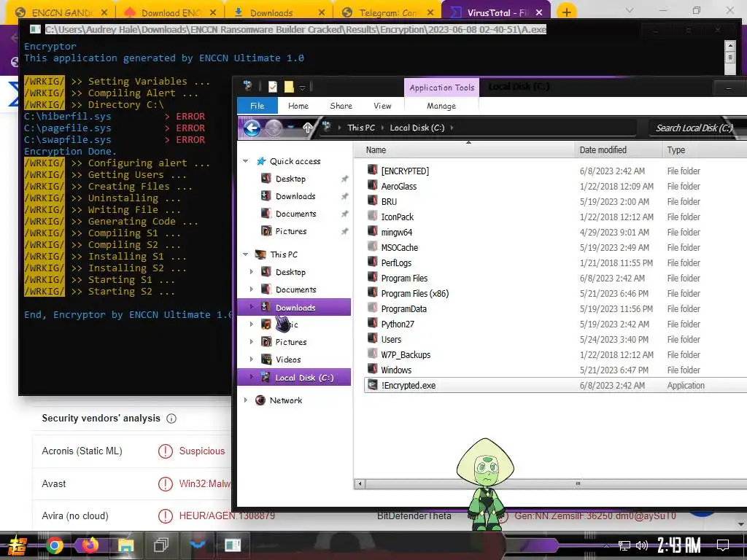Select Downloads under This PC in tree
The height and width of the screenshot is (560, 747).
click(294, 307)
